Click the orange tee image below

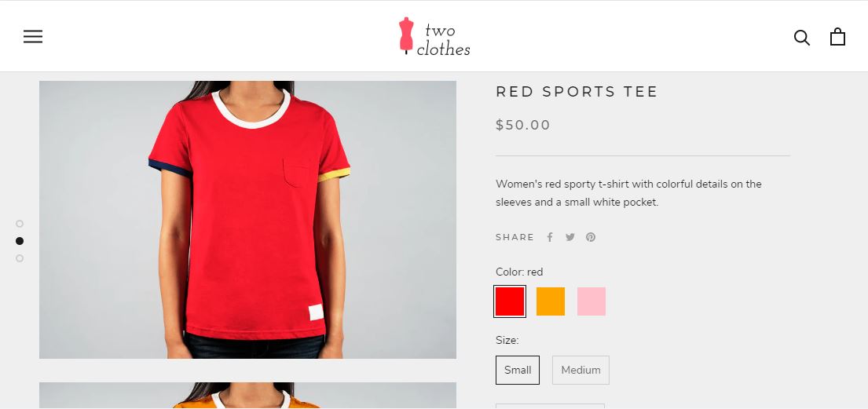tap(247, 395)
